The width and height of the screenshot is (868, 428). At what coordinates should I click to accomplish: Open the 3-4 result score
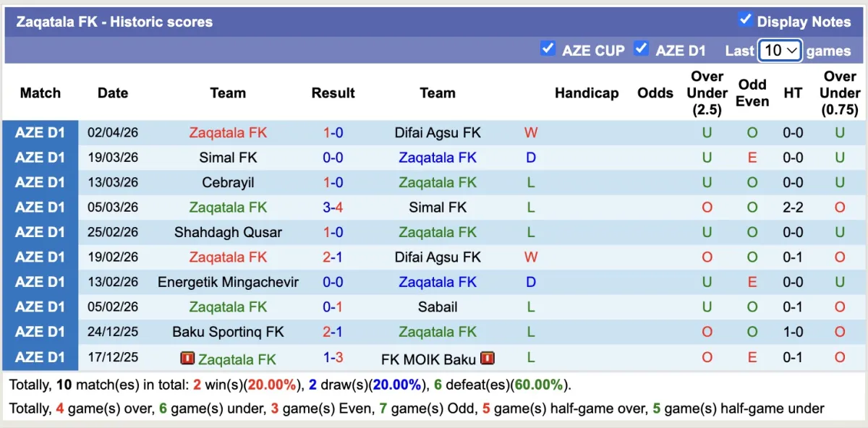[333, 207]
